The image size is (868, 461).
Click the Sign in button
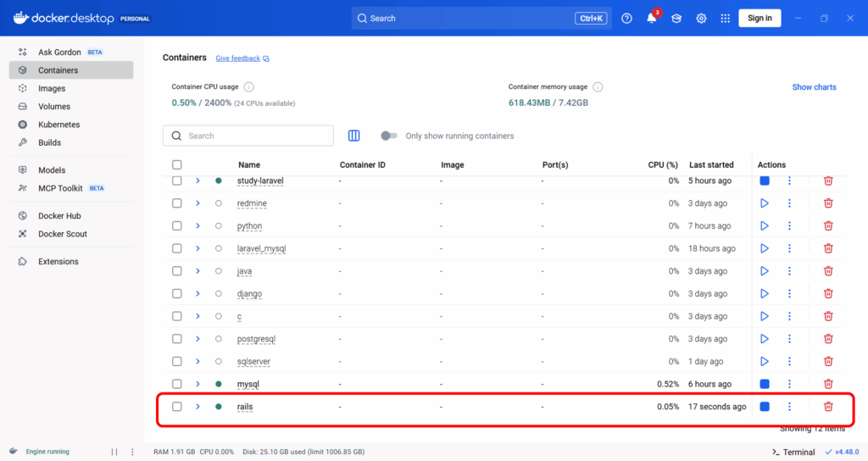(760, 19)
